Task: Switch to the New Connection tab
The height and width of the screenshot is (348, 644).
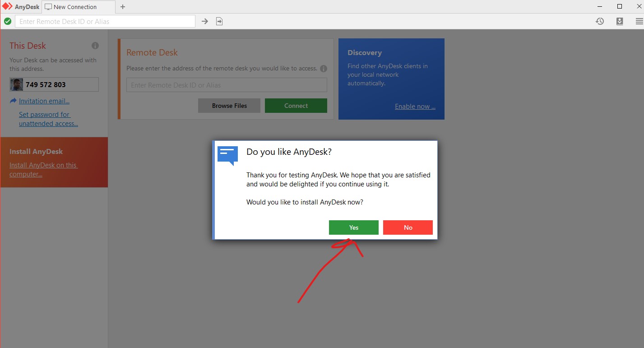Action: [x=74, y=7]
